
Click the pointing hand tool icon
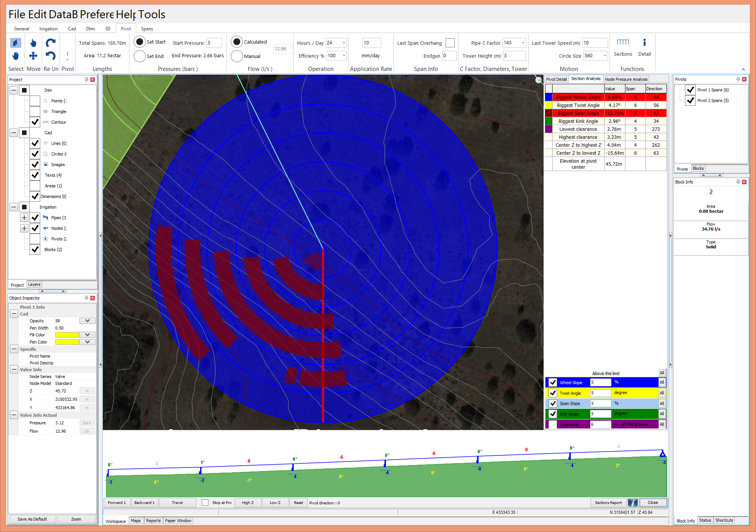click(33, 43)
